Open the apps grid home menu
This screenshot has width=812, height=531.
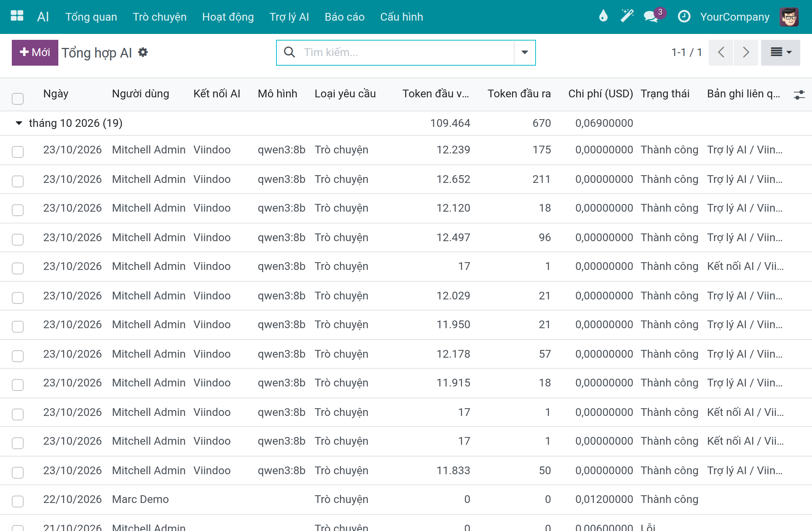[17, 16]
